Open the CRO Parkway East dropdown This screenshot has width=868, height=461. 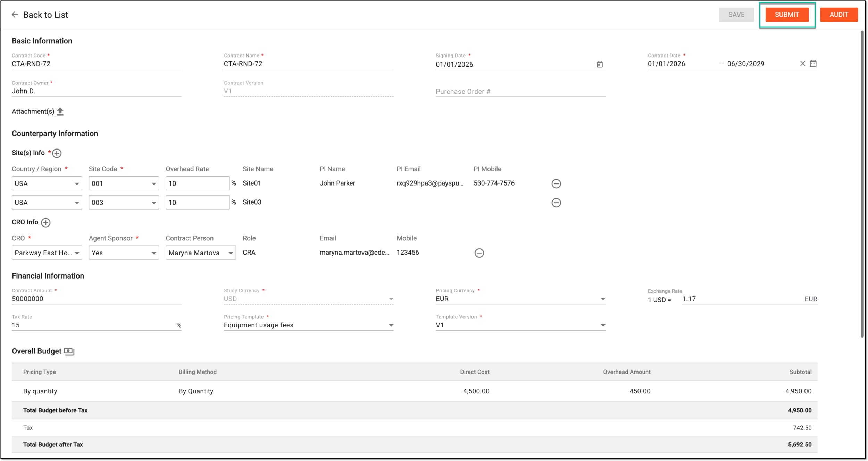47,253
